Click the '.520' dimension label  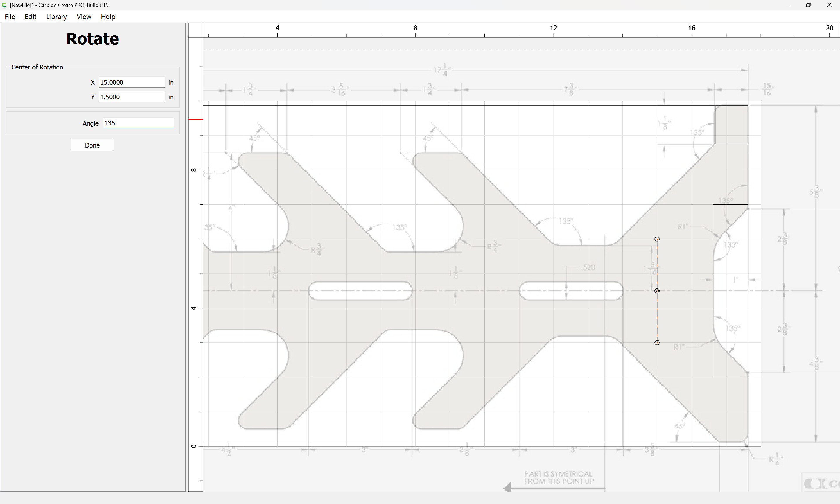point(588,268)
